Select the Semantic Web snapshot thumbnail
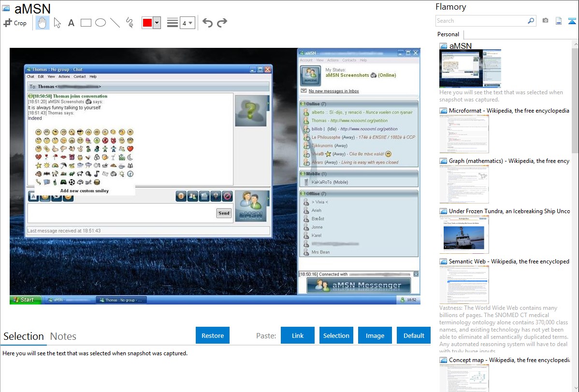579x392 pixels. point(464,285)
